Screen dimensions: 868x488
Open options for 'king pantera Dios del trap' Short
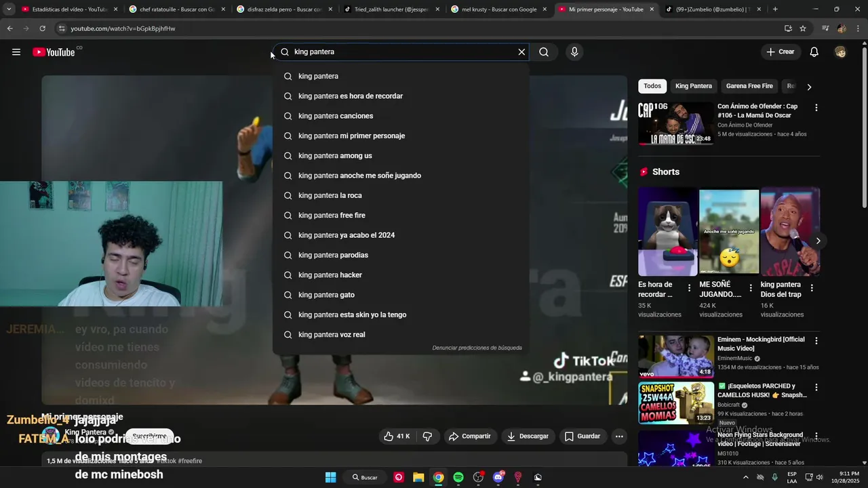coord(812,288)
